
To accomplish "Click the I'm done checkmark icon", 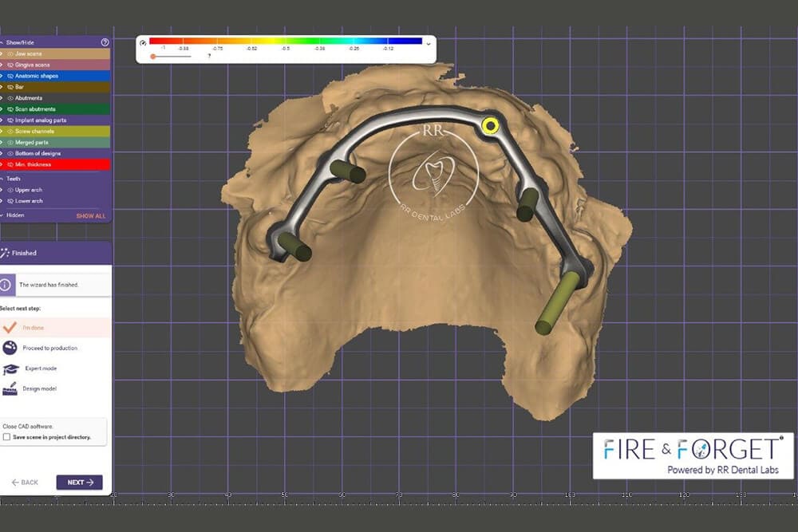I will click(10, 327).
